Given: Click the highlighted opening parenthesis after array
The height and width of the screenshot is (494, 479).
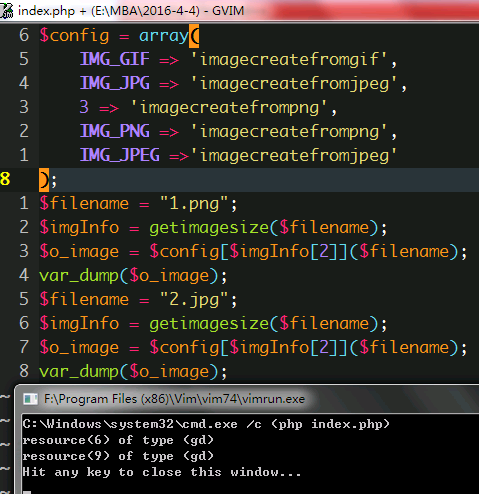Looking at the screenshot, I should (x=194, y=36).
